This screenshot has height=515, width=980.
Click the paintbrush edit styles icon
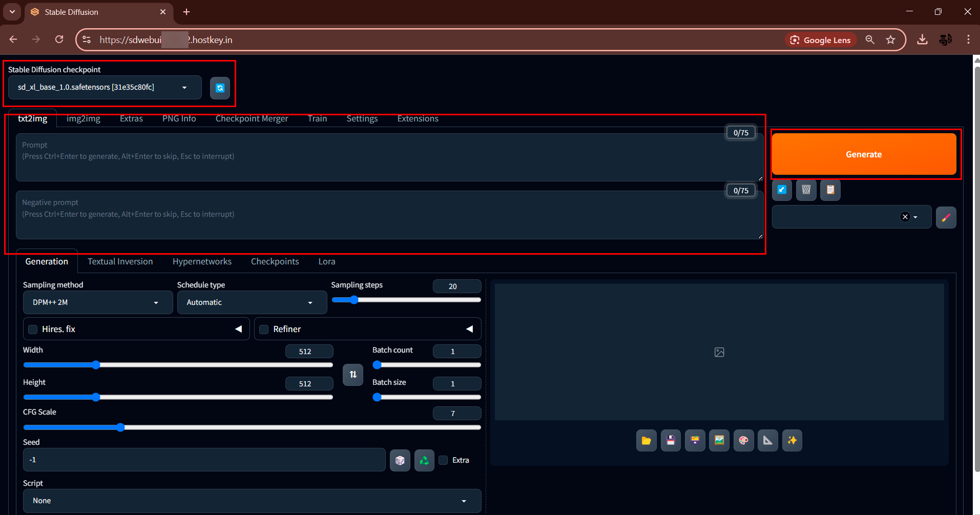[946, 217]
